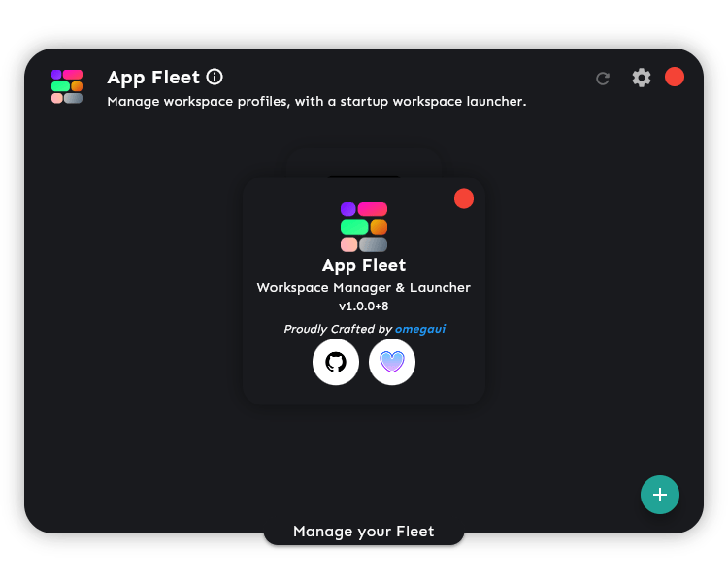Close the about dialog with its red button

point(464,198)
